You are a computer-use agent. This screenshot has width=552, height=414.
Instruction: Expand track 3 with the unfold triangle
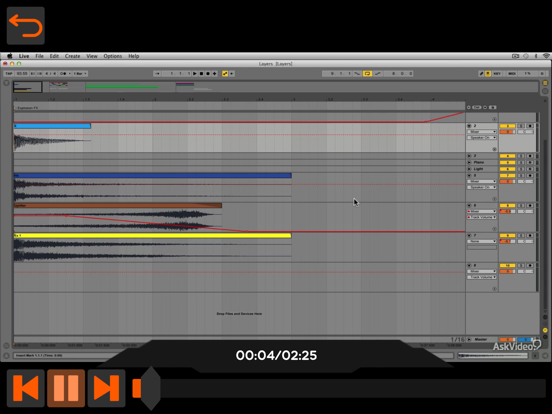click(x=469, y=156)
